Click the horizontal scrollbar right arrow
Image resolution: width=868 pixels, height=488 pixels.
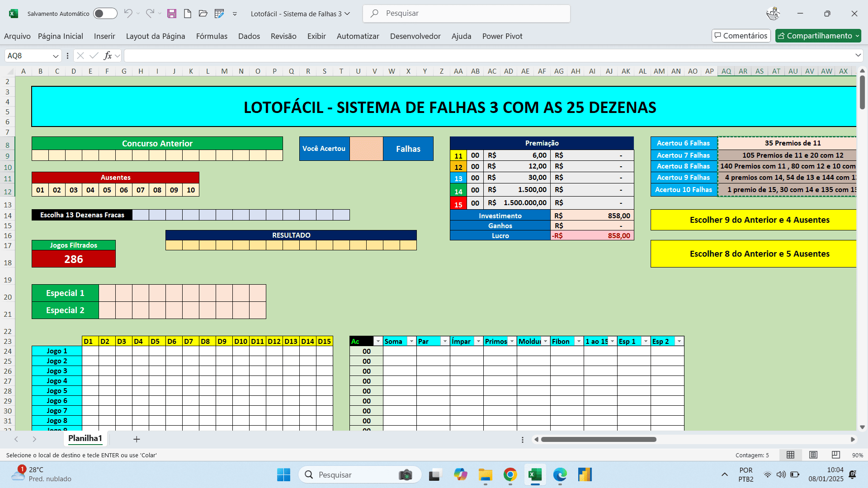tap(853, 439)
